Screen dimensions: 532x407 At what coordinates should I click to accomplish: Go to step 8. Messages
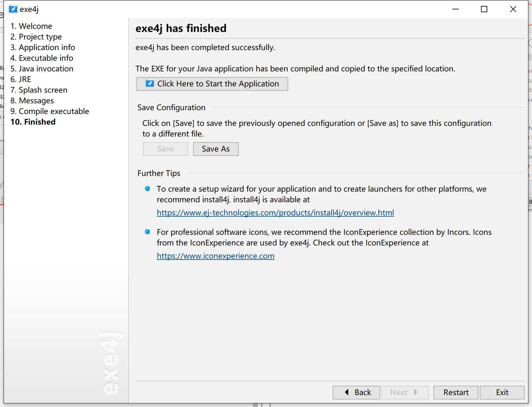(32, 100)
